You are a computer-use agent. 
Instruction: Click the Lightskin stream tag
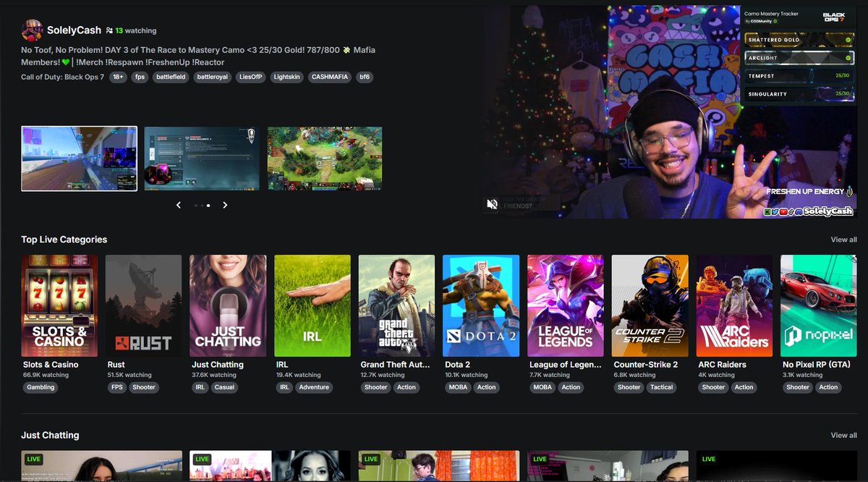286,77
